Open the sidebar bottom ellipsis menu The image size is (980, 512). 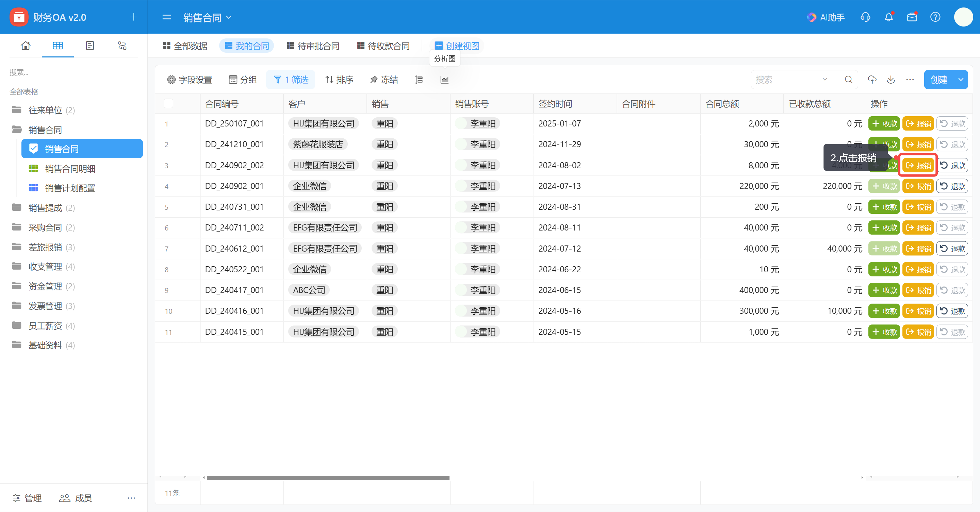131,498
